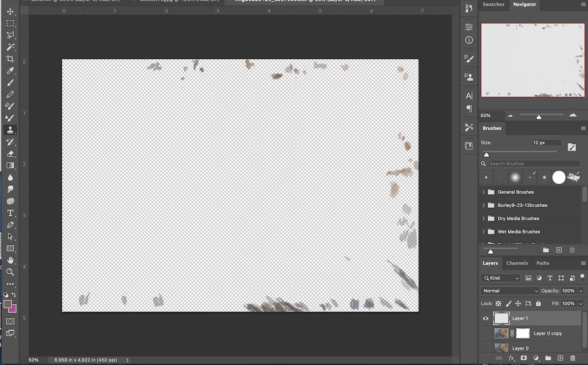Open the Layers panel menu

(583, 263)
